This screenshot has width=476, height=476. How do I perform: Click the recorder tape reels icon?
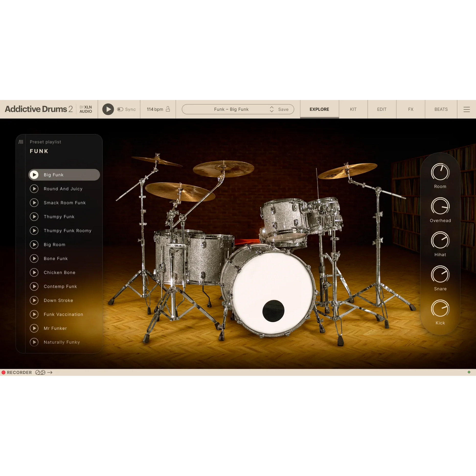pyautogui.click(x=40, y=372)
